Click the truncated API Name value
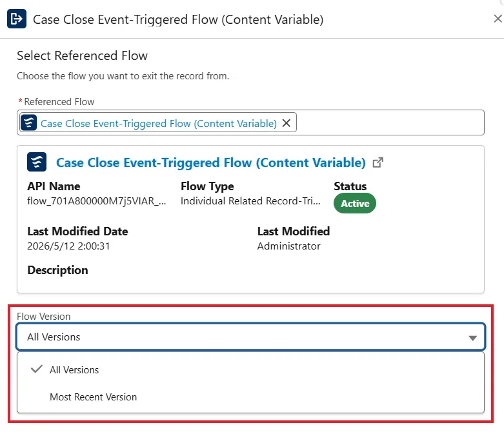 [x=96, y=201]
